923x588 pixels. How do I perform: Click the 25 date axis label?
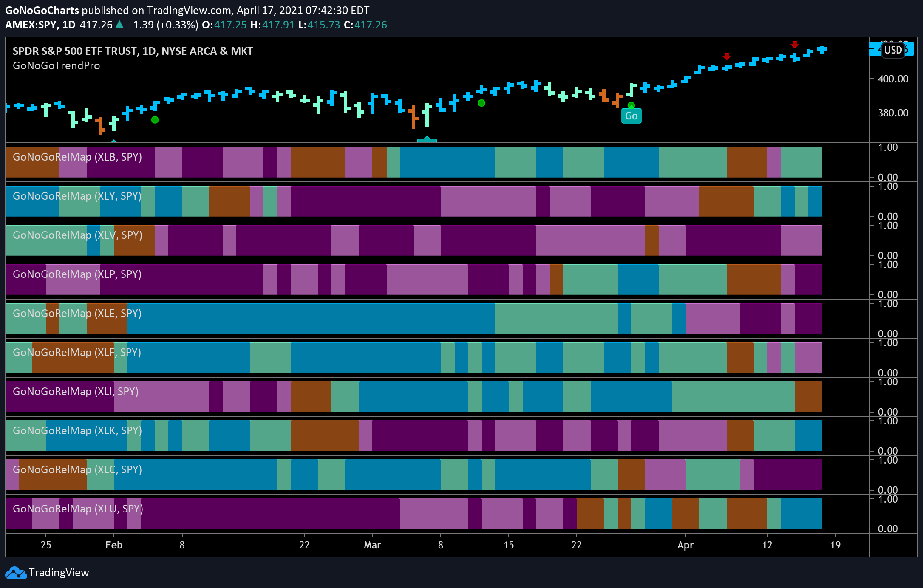point(46,545)
